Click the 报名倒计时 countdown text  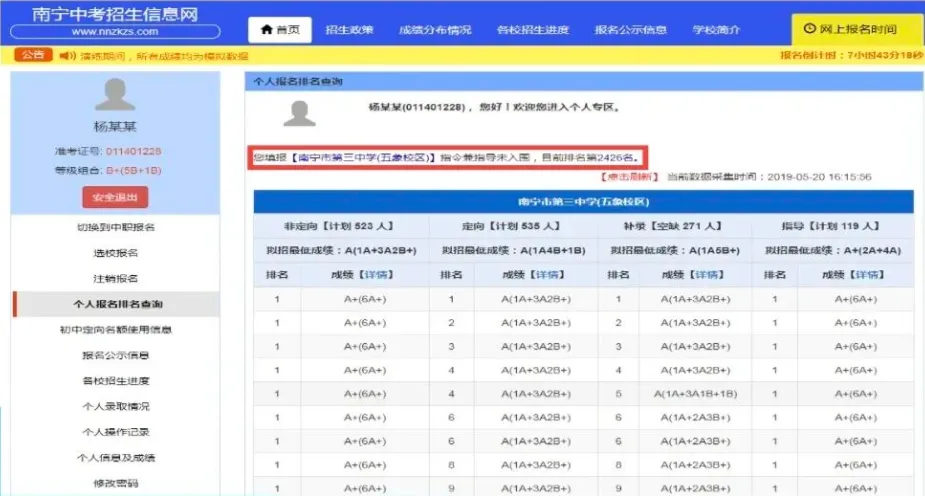coord(851,55)
